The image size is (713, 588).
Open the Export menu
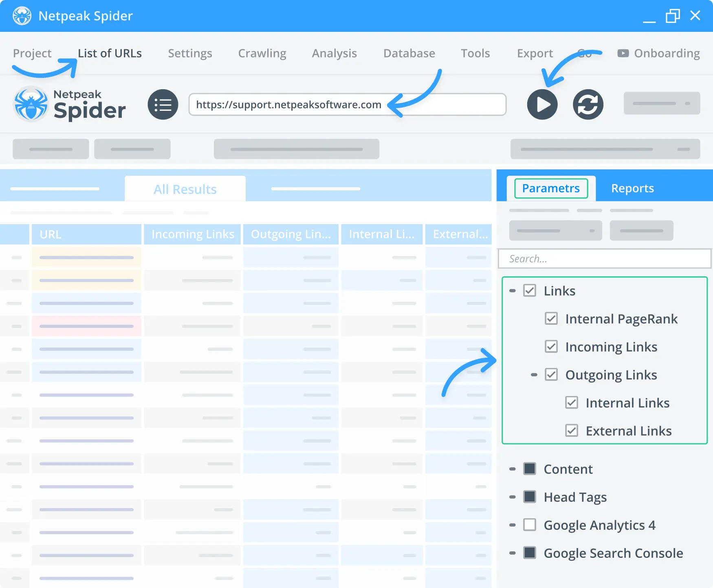(x=535, y=53)
